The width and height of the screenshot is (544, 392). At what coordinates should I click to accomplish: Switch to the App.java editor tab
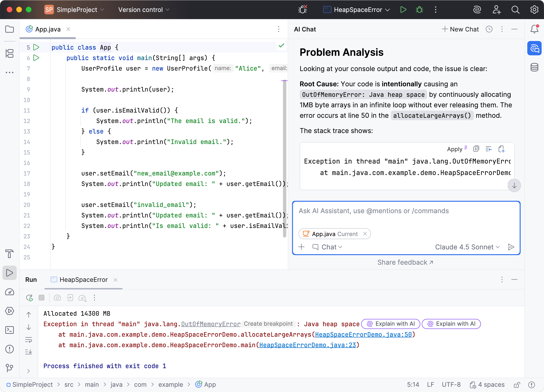tap(48, 29)
